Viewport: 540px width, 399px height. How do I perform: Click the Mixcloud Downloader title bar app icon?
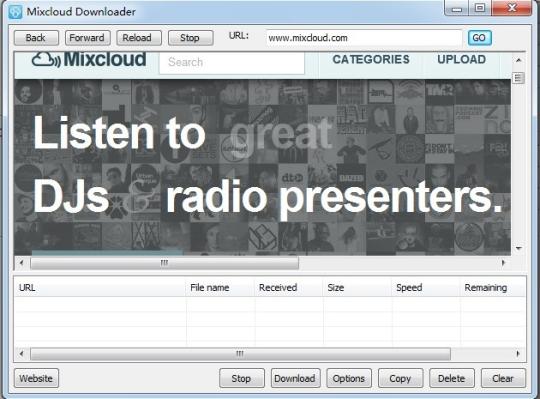(x=15, y=12)
